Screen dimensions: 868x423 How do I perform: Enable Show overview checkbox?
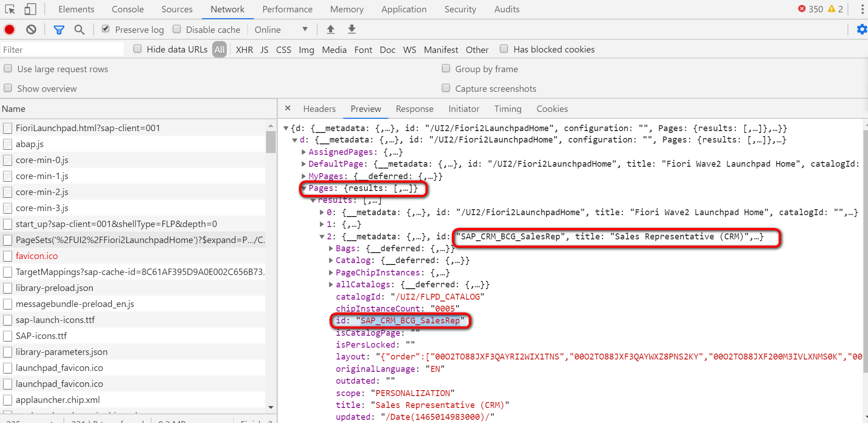[x=8, y=88]
